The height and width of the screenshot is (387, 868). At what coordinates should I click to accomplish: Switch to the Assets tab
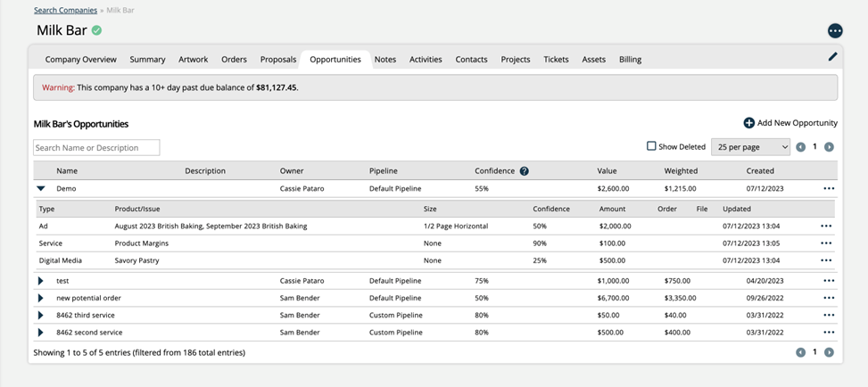click(594, 59)
